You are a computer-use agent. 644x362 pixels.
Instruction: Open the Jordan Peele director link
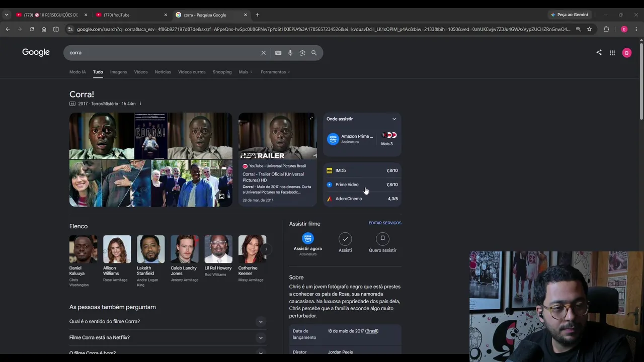coord(341,352)
